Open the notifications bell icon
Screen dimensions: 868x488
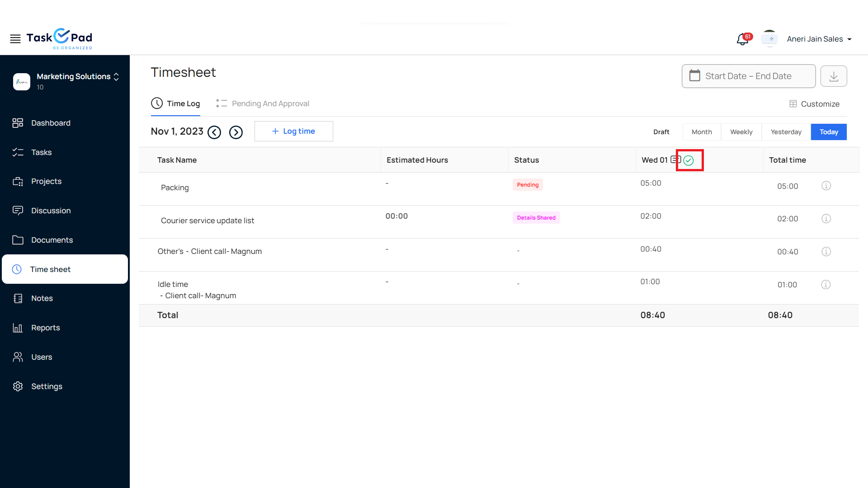[742, 40]
